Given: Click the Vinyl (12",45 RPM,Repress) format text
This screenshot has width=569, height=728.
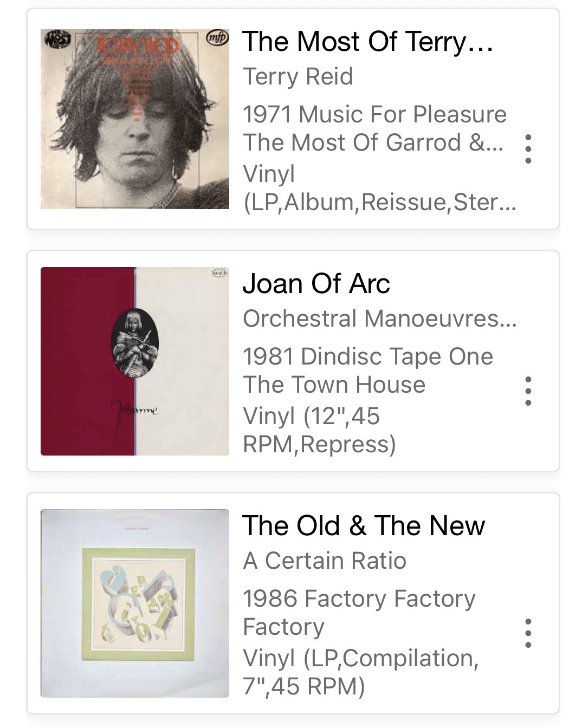Looking at the screenshot, I should [x=319, y=430].
